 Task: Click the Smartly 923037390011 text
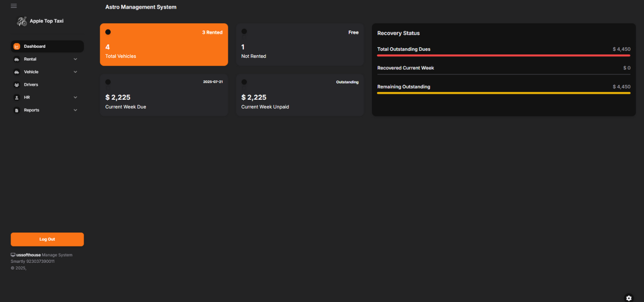pyautogui.click(x=33, y=261)
